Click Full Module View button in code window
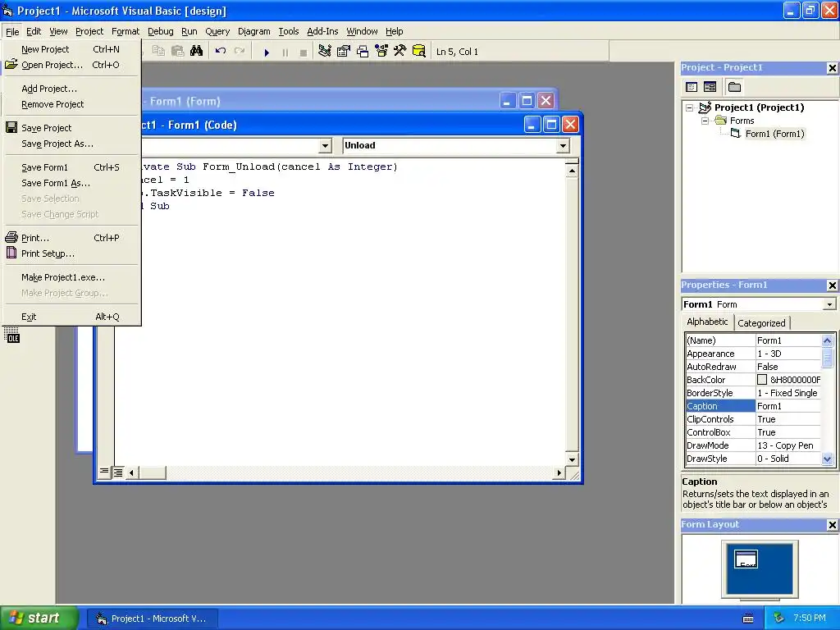This screenshot has height=630, width=840. pyautogui.click(x=118, y=472)
